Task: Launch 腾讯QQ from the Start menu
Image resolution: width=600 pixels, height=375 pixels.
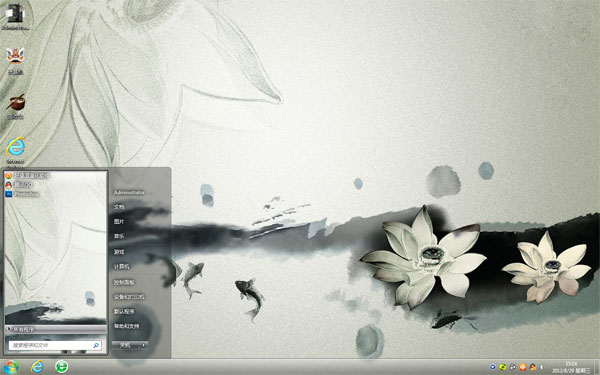Action: click(19, 185)
